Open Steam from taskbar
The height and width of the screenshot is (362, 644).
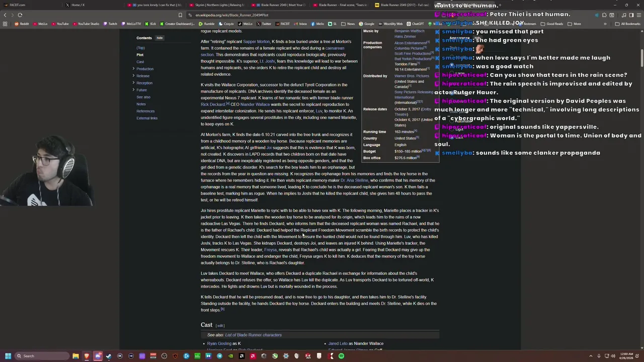pos(109,356)
